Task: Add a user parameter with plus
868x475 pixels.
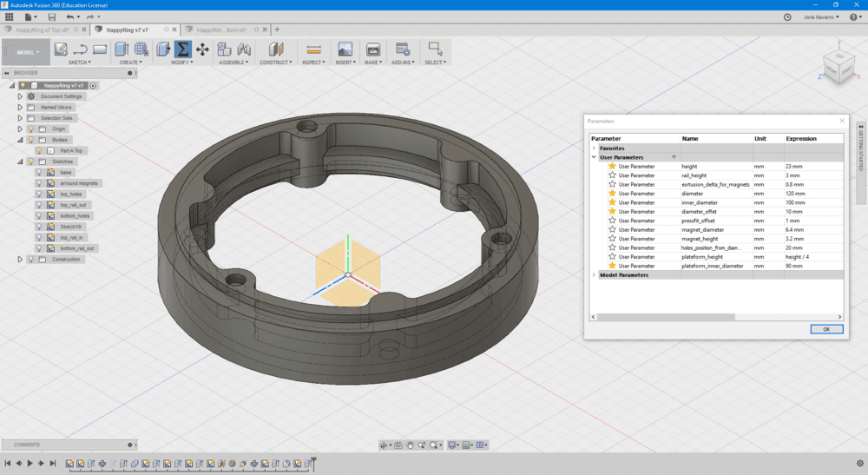Action: point(674,157)
